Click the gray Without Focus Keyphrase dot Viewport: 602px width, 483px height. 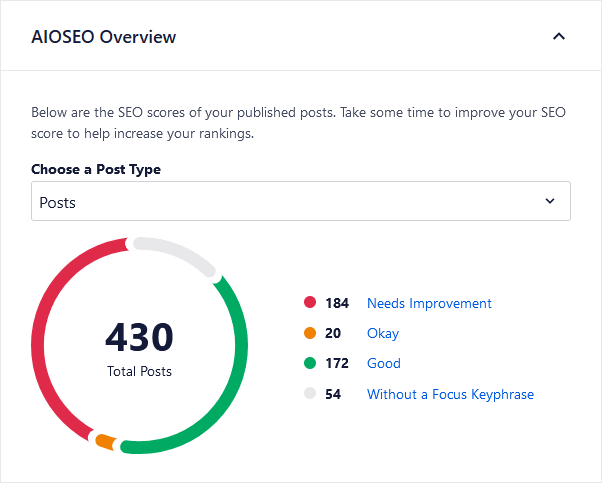(x=310, y=394)
